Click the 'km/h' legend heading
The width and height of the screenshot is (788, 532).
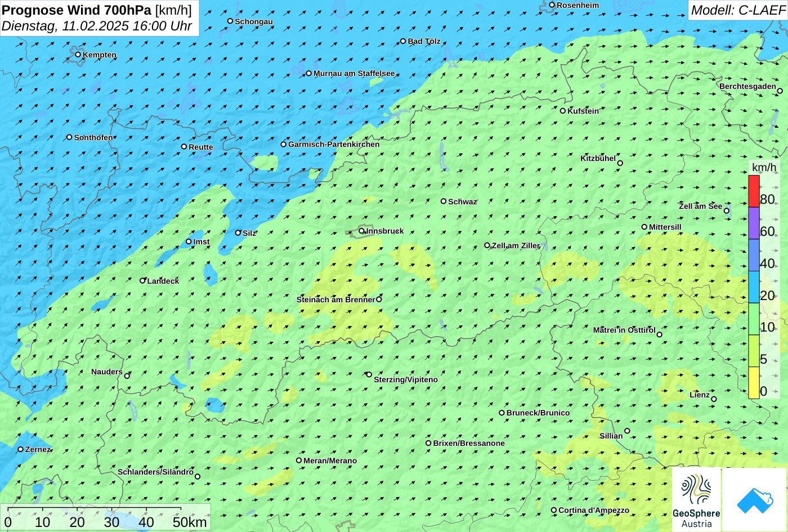click(764, 168)
